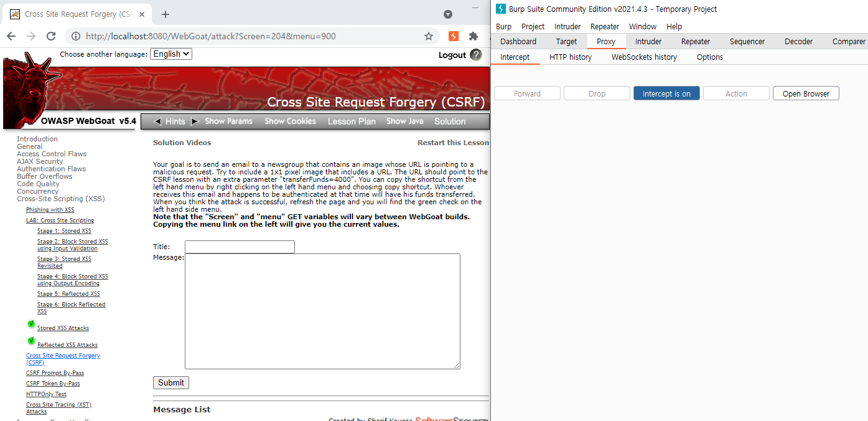Select the Intercept sub-tab
The image size is (868, 421).
click(x=515, y=57)
